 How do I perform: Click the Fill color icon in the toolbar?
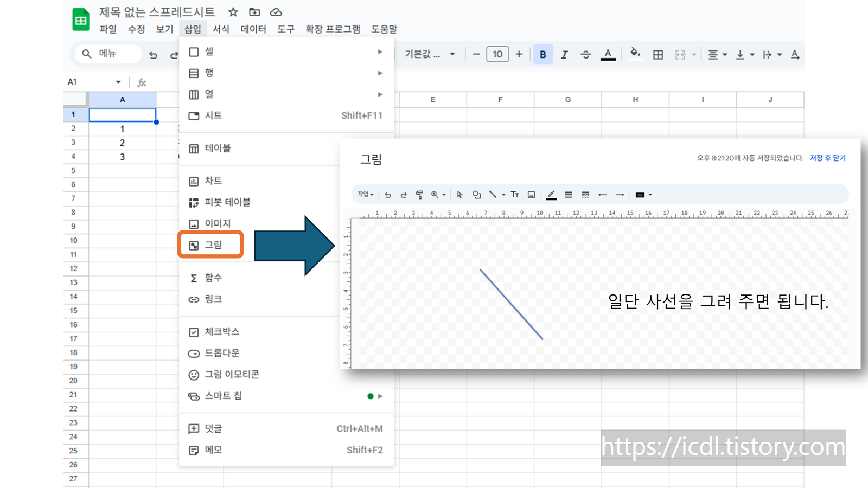(635, 54)
